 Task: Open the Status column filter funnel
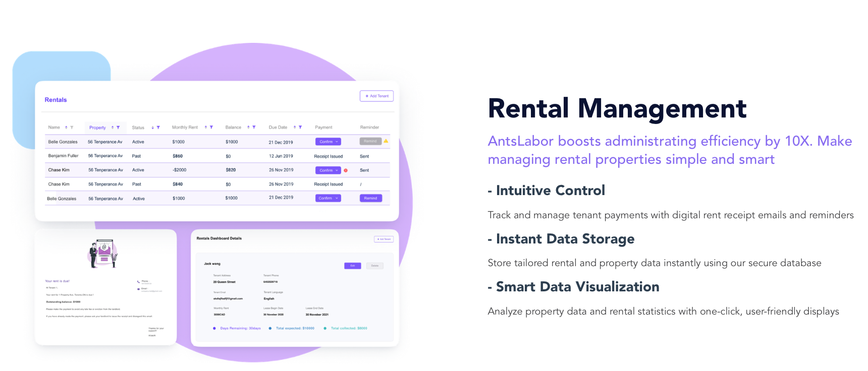(x=158, y=128)
